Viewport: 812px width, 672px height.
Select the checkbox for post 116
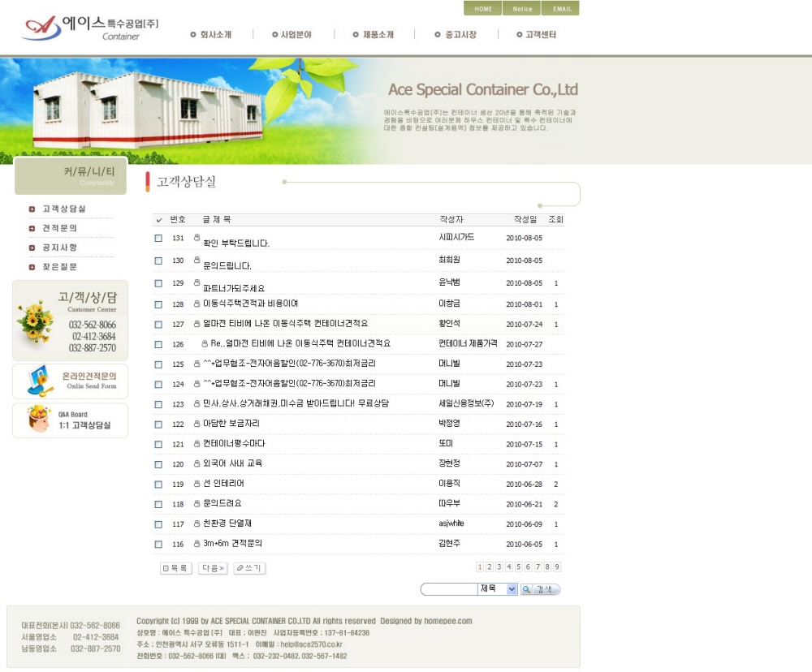coord(158,544)
